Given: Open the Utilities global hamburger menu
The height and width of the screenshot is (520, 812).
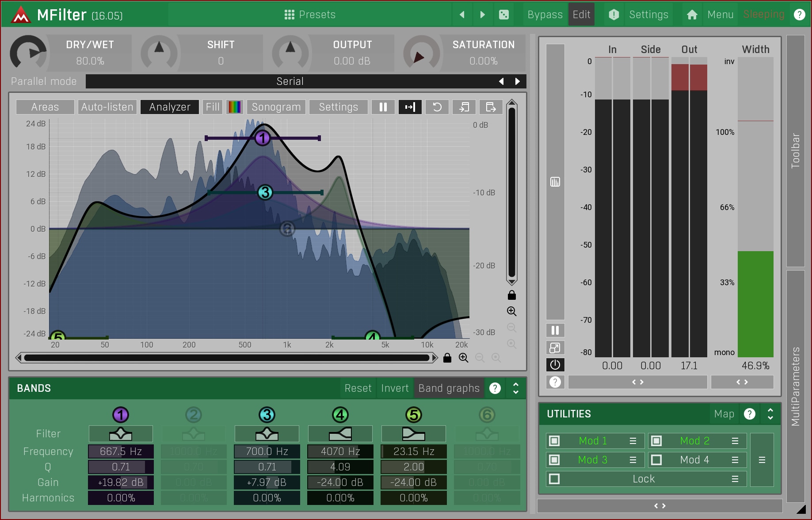Looking at the screenshot, I should pos(762,460).
